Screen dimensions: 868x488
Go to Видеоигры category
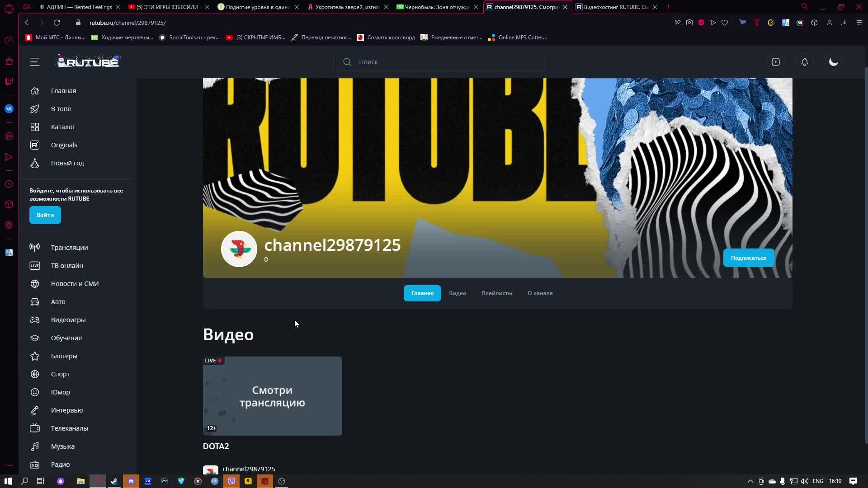[x=68, y=320]
